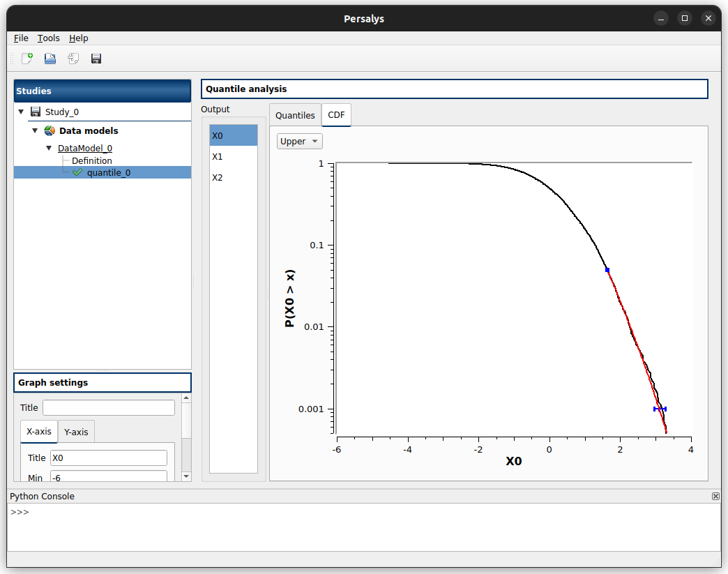The width and height of the screenshot is (728, 574).
Task: Open an existing study file
Action: pyautogui.click(x=50, y=59)
